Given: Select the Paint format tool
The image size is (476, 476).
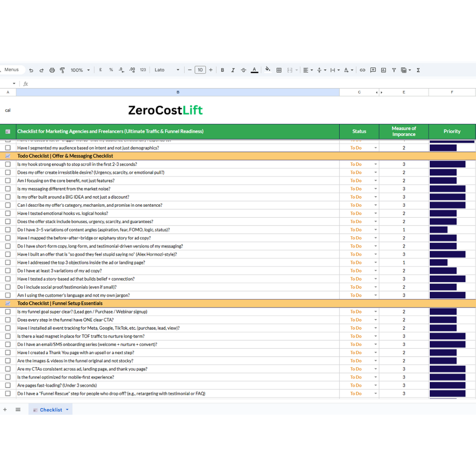Looking at the screenshot, I should click(62, 70).
